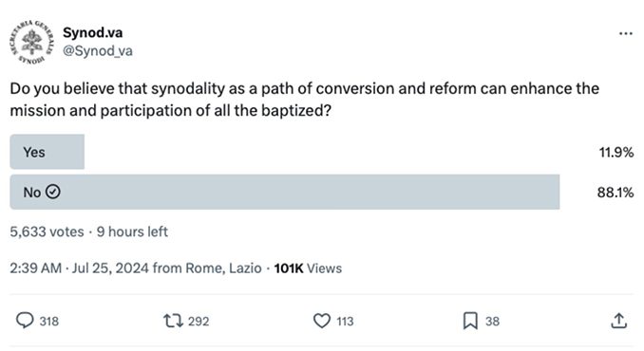Image resolution: width=644 pixels, height=351 pixels.
Task: Click the checkmark icon beside No
Action: click(53, 192)
